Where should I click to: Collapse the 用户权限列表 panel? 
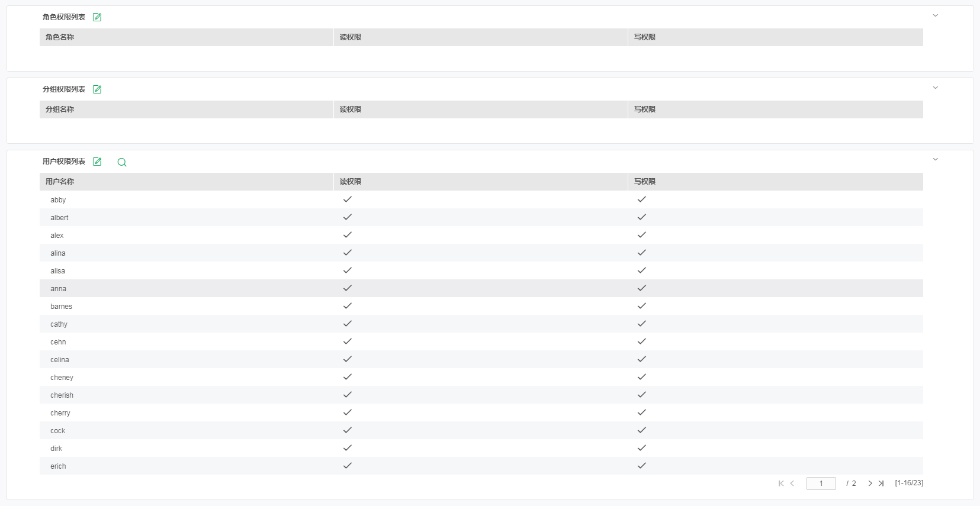[x=936, y=160]
